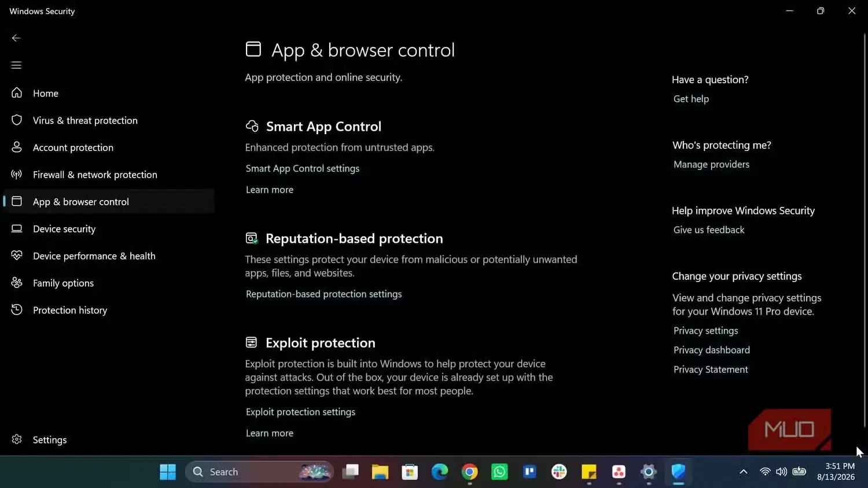The height and width of the screenshot is (488, 868).
Task: Open Privacy dashboard link
Action: 712,350
